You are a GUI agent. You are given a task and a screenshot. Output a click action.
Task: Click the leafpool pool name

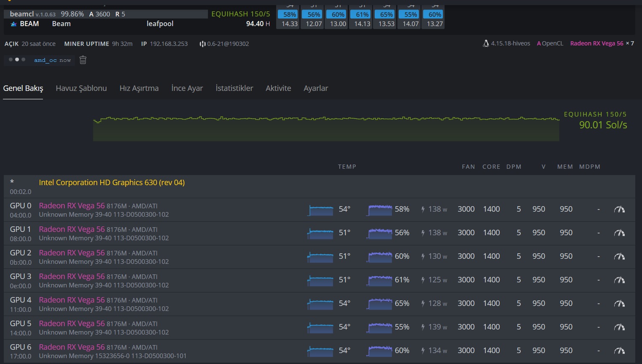click(160, 24)
